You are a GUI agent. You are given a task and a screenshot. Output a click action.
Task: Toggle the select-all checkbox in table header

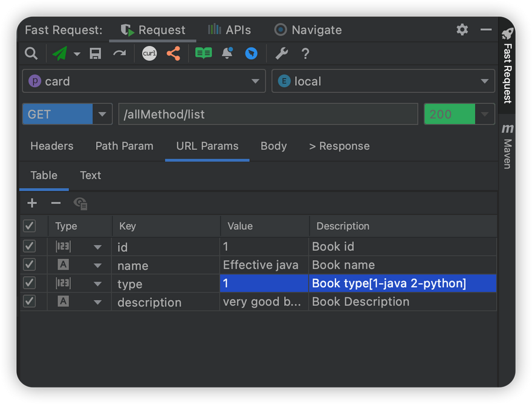point(29,226)
